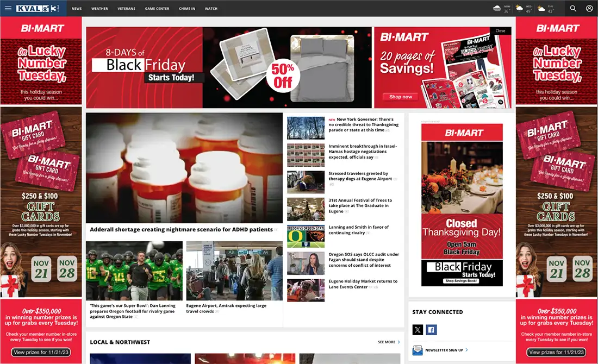Viewport: 598px width, 364px height.
Task: Open New York Governor Thanksgiving parade story
Action: 364,124
